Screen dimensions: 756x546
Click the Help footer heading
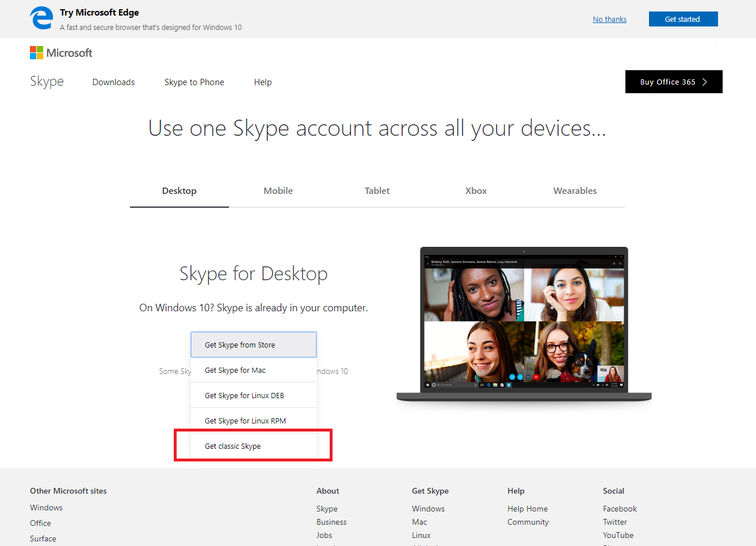pos(516,491)
